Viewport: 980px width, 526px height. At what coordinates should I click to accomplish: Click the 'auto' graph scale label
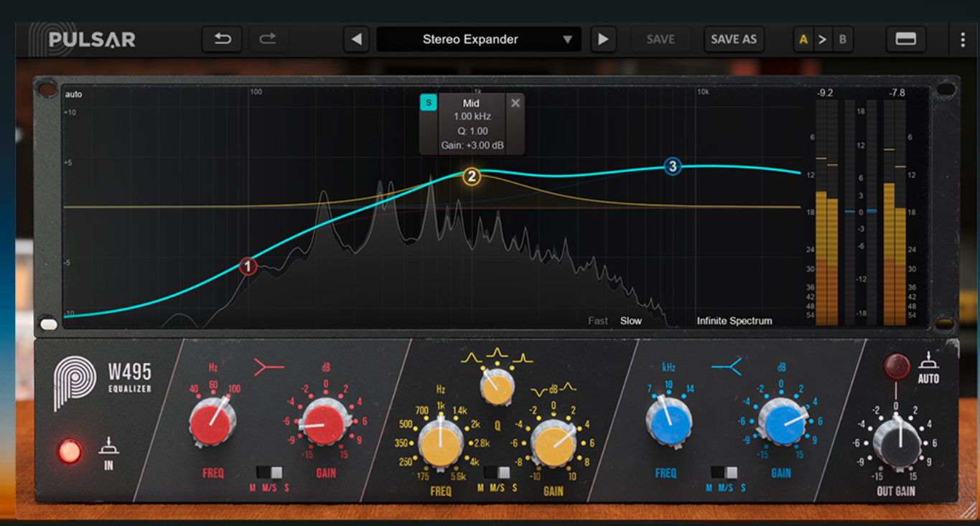(x=74, y=94)
